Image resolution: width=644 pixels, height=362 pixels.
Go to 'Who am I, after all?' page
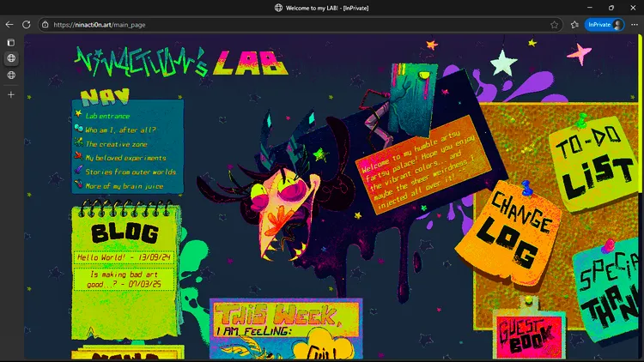pos(120,130)
